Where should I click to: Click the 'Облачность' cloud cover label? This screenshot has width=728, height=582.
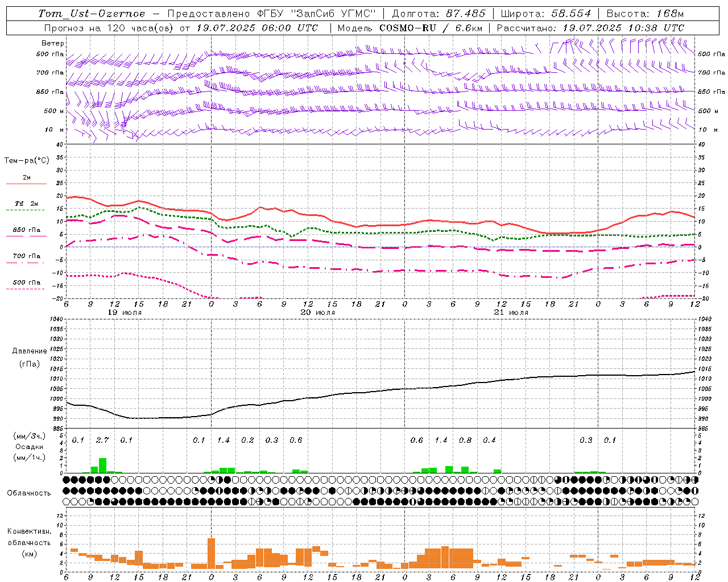point(29,493)
